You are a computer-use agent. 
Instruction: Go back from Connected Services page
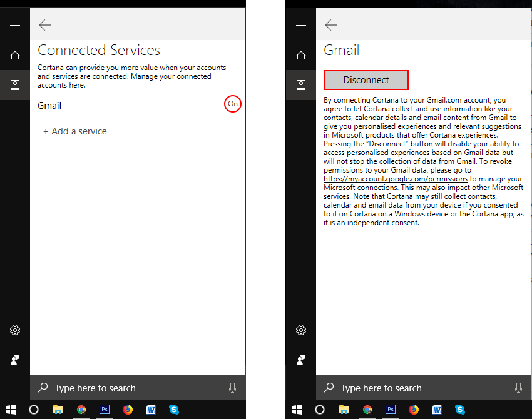pyautogui.click(x=45, y=25)
